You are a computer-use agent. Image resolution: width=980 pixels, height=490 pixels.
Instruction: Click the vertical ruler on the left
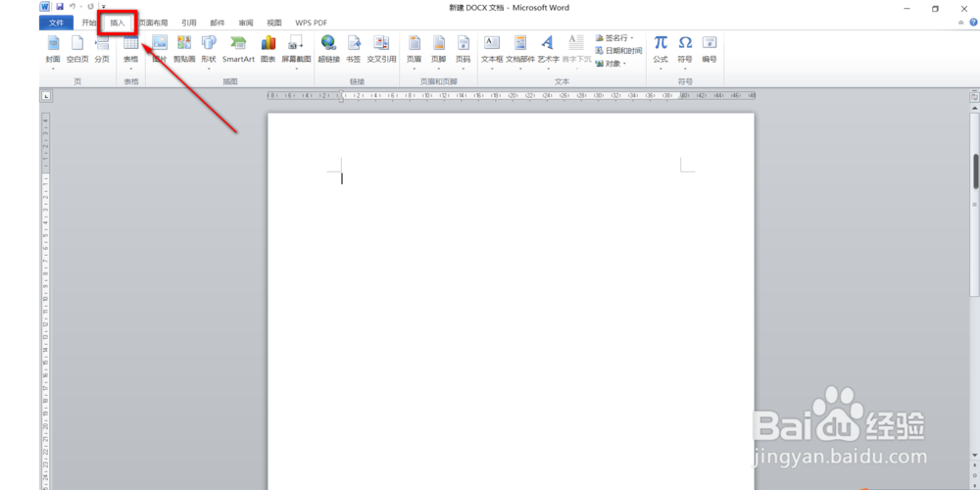46,300
